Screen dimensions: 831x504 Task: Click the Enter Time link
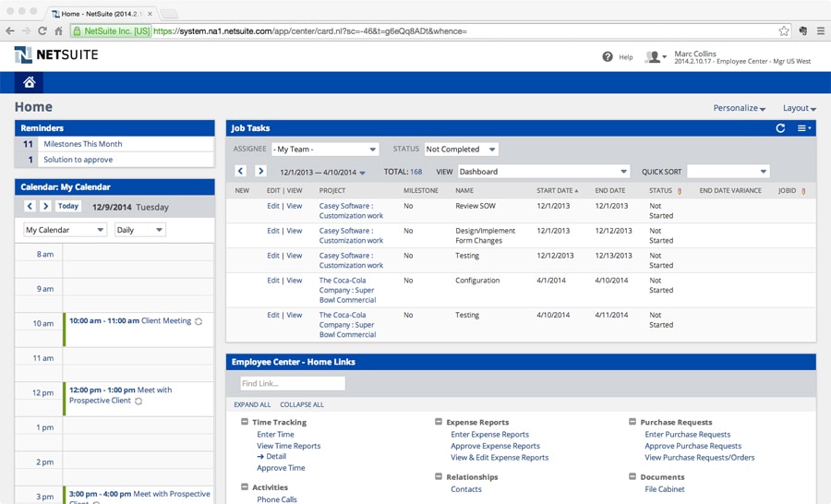275,435
